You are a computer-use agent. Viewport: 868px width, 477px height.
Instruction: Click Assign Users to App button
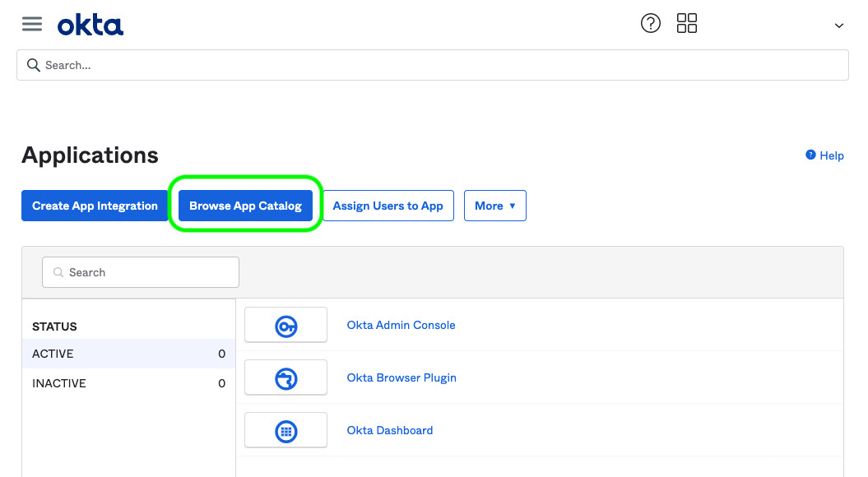[x=388, y=206]
